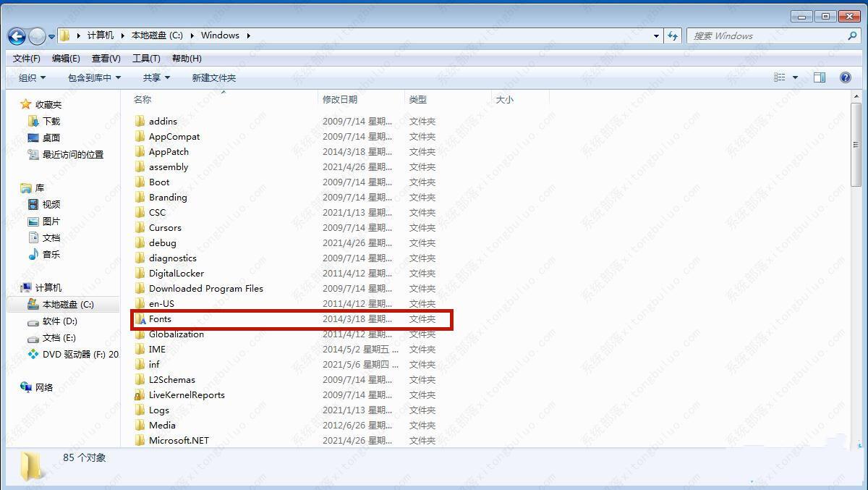
Task: Toggle the preview pane
Action: 820,77
